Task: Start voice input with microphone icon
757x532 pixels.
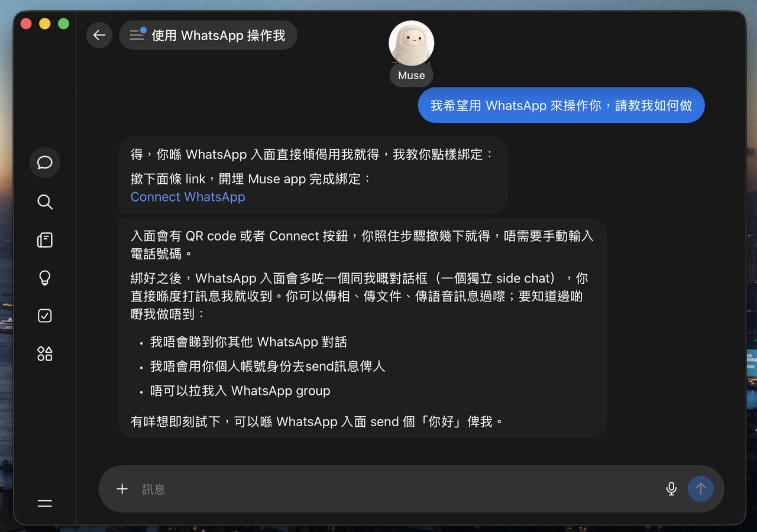Action: tap(671, 489)
